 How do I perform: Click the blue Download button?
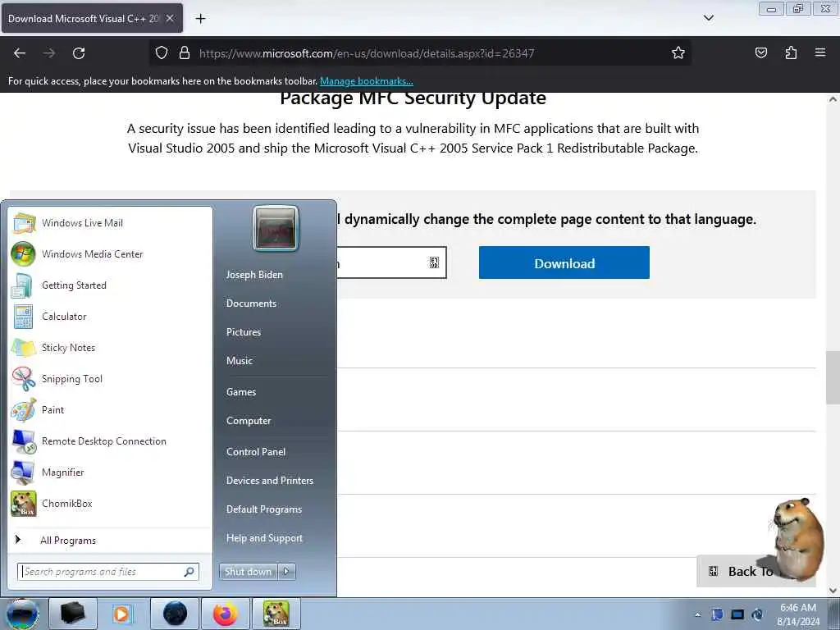[x=564, y=263]
